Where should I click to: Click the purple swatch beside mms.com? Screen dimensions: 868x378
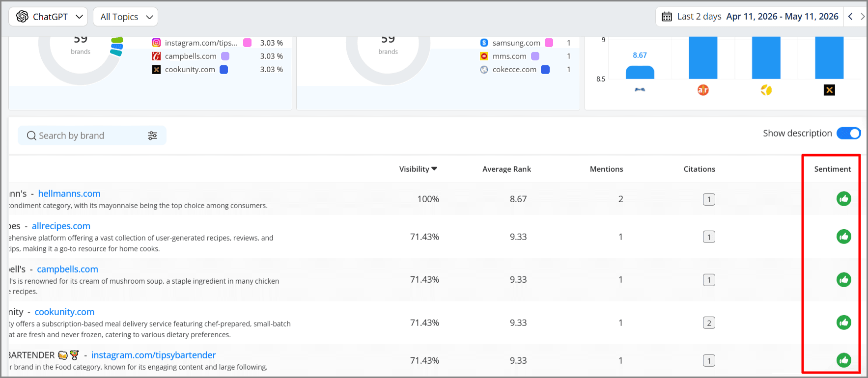[x=535, y=56]
